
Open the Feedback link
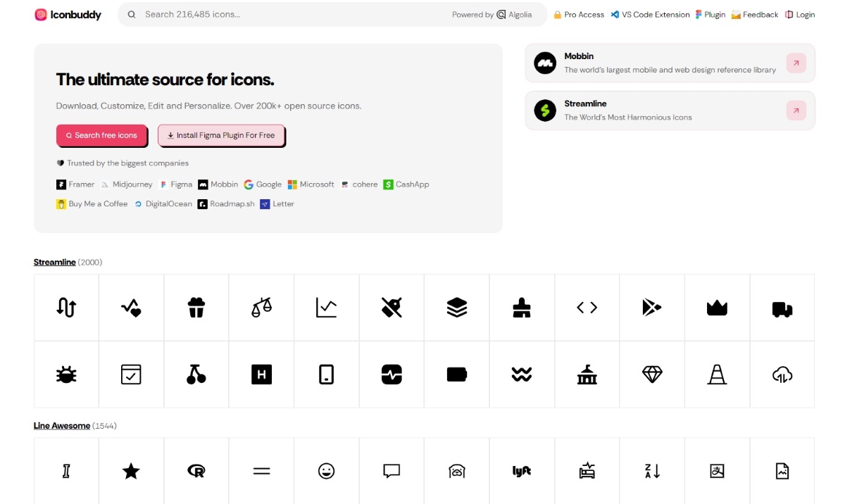coord(755,14)
